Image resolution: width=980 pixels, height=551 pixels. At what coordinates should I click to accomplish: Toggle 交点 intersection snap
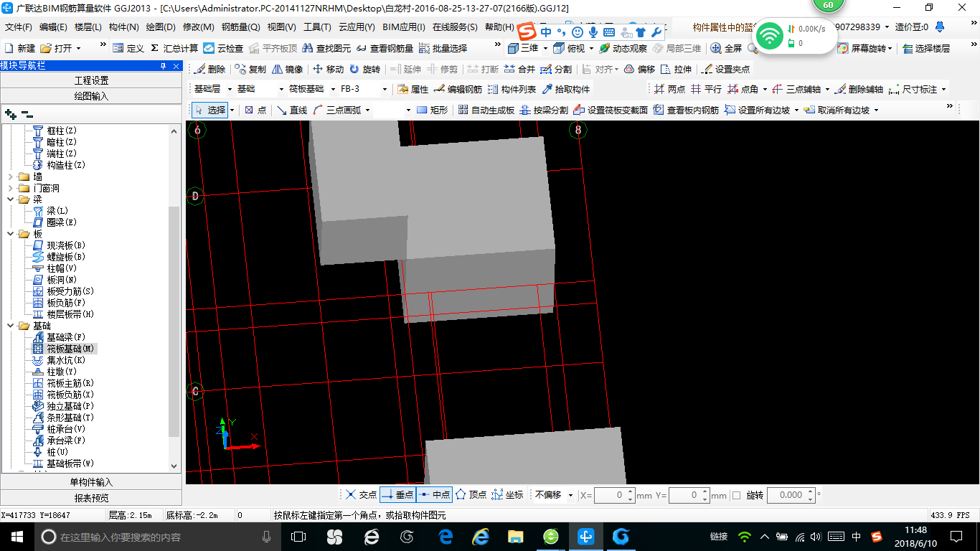click(361, 494)
